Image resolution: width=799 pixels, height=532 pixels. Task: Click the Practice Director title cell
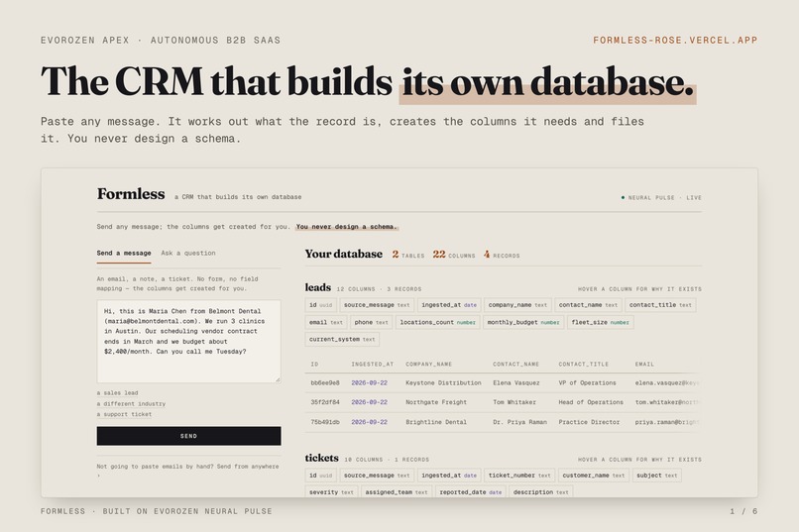pyautogui.click(x=589, y=422)
